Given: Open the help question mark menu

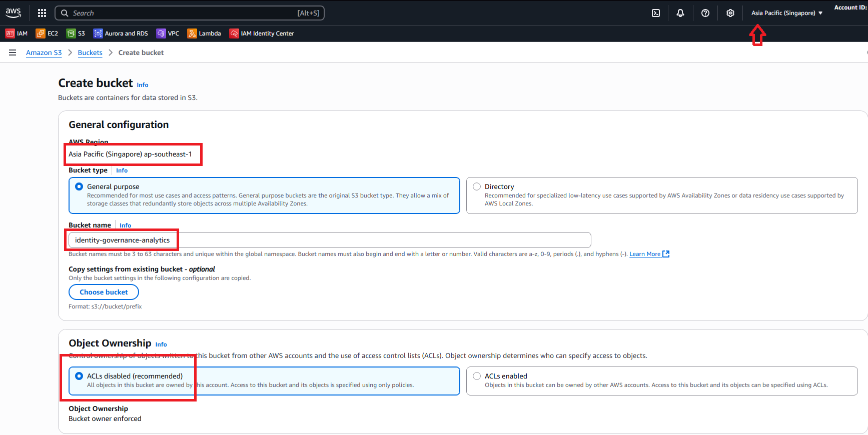Looking at the screenshot, I should [x=705, y=13].
